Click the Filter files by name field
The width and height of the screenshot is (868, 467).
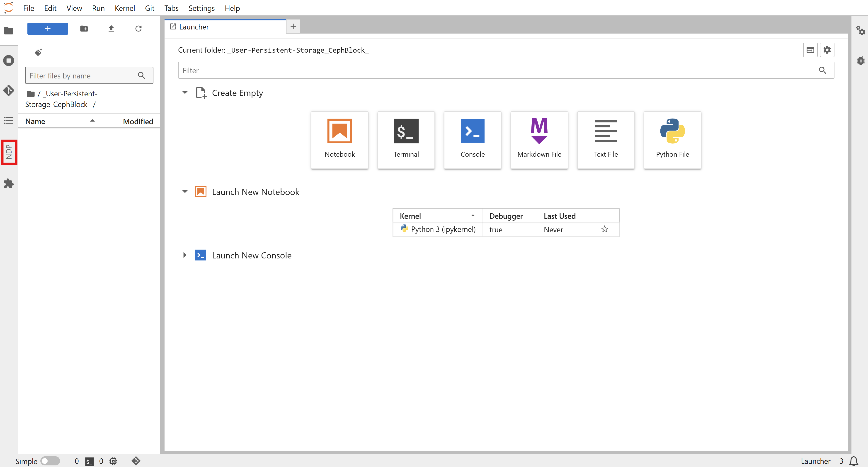82,75
